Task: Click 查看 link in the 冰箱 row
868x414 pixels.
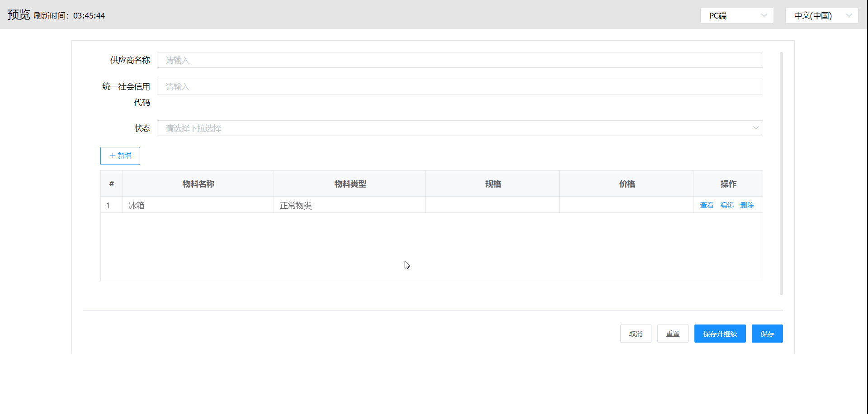Action: (x=707, y=205)
